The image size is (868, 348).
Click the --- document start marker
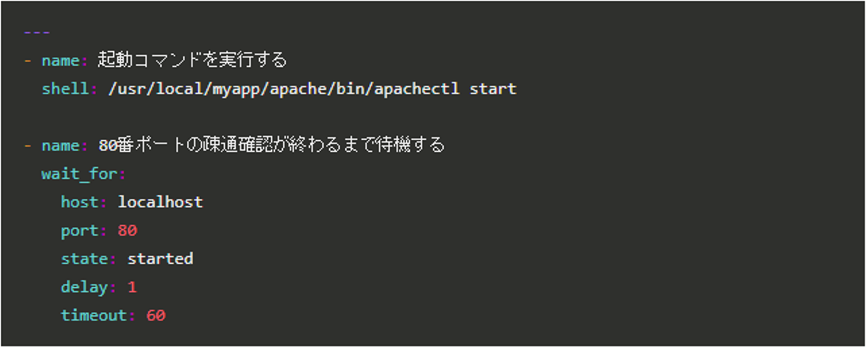[37, 33]
